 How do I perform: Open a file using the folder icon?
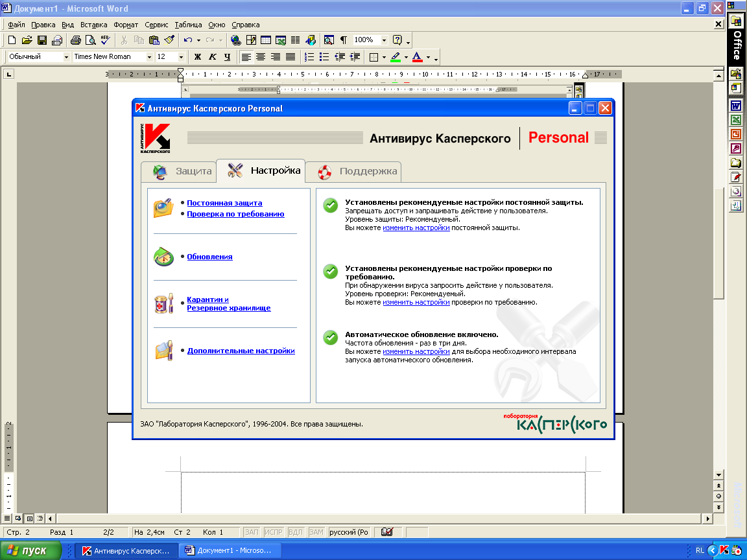27,40
